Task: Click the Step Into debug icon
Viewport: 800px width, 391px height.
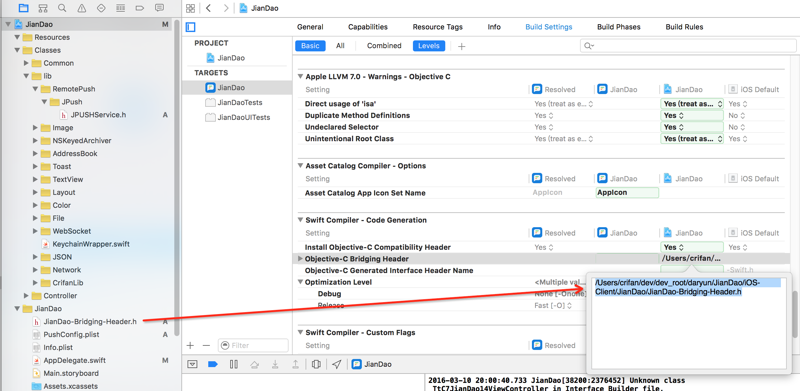Action: coord(275,364)
